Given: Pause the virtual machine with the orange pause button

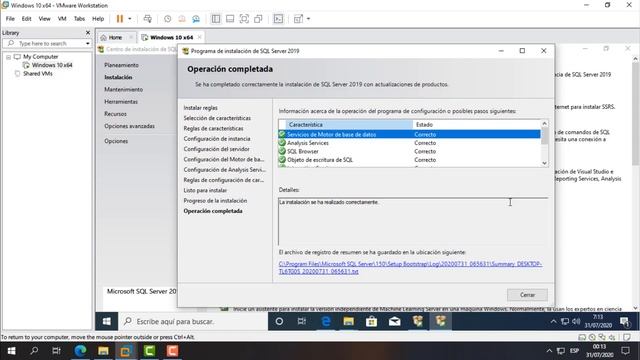Looking at the screenshot, I should pos(120,19).
